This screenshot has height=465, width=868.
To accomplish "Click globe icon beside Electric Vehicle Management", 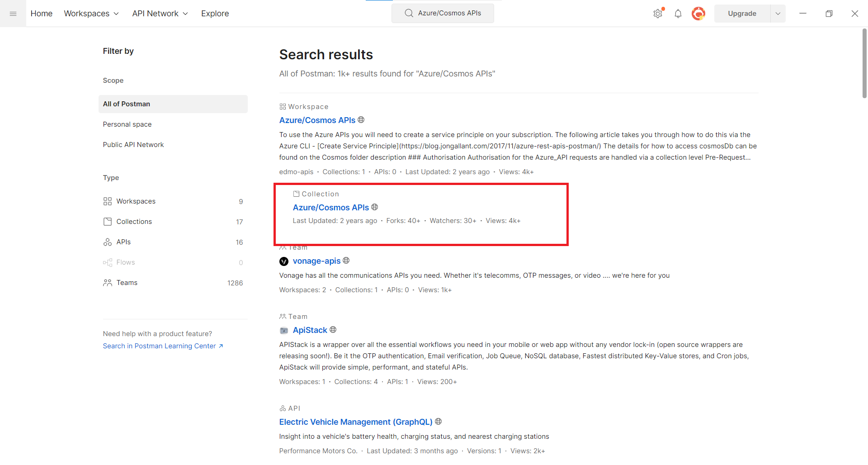I will 439,422.
